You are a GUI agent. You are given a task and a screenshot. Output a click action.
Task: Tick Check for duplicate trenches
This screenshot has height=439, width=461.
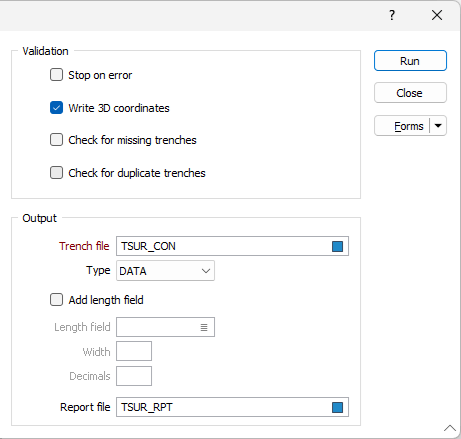(56, 173)
